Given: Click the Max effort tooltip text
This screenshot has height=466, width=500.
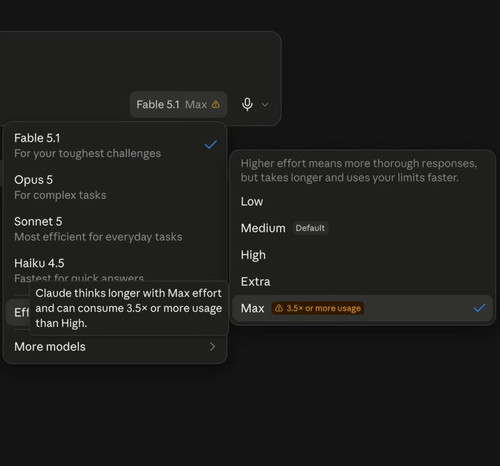Looking at the screenshot, I should [x=129, y=308].
